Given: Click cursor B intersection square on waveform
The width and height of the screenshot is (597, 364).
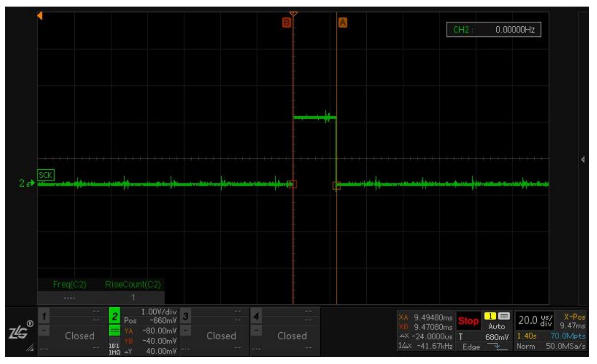Looking at the screenshot, I should point(293,184).
